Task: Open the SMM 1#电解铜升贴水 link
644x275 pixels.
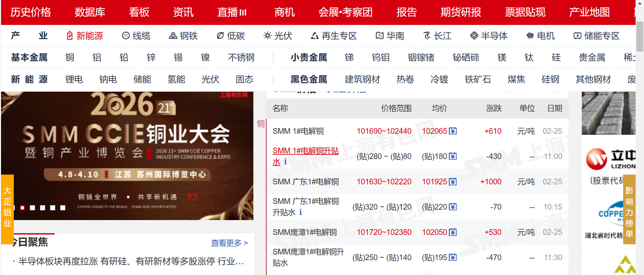Action: point(305,151)
